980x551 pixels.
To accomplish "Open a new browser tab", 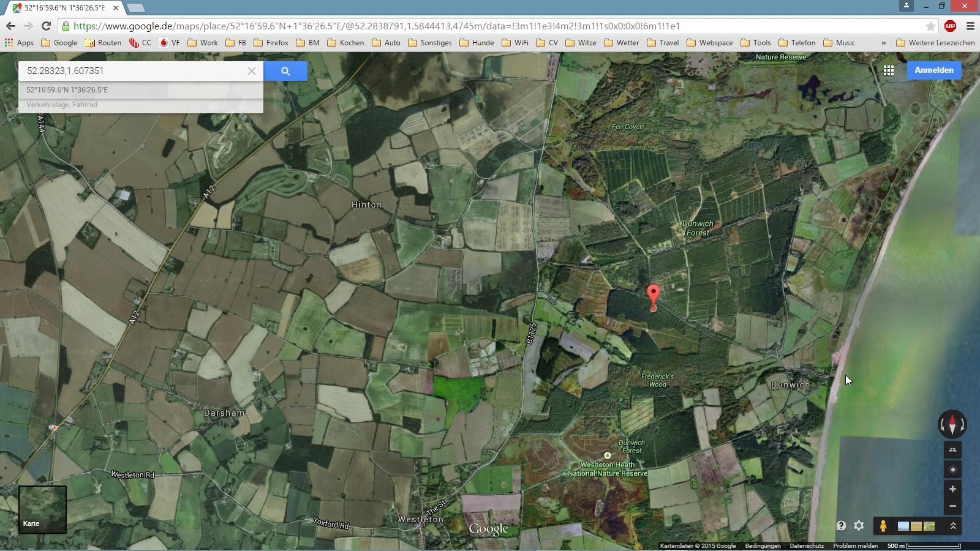I will [x=136, y=8].
